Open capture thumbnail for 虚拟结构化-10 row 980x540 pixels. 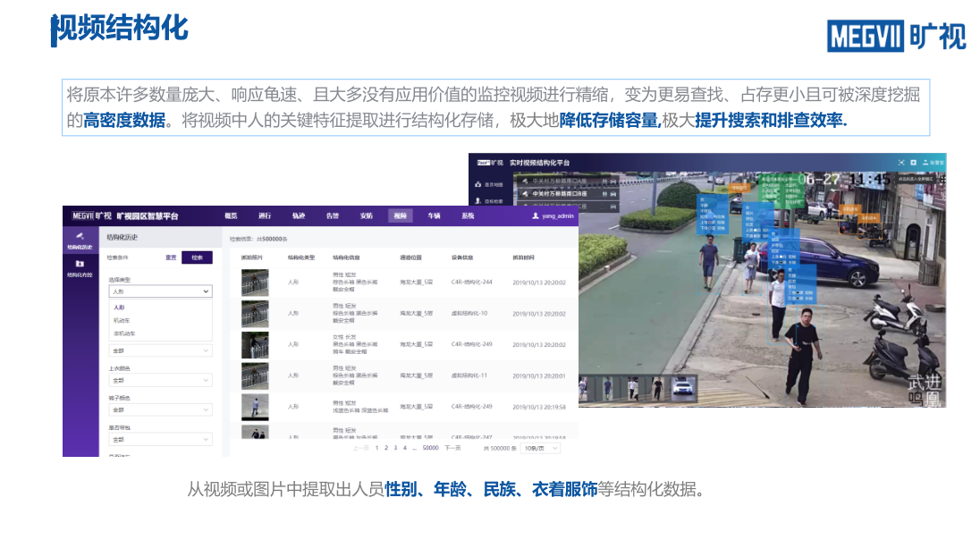point(255,314)
